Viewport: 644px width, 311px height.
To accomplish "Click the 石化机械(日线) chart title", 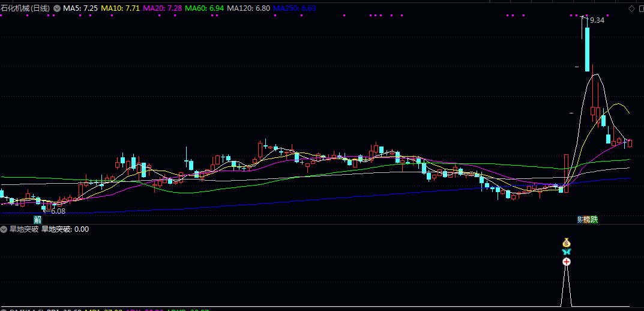I will 25,8.
